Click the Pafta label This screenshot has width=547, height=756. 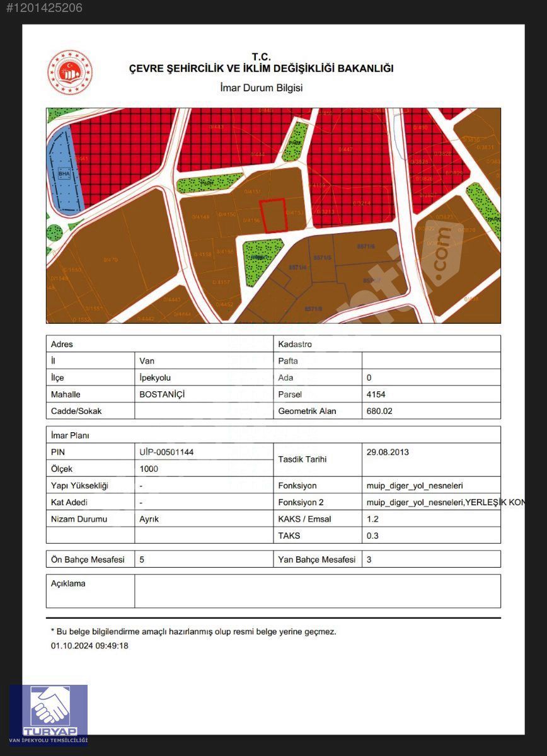288,361
